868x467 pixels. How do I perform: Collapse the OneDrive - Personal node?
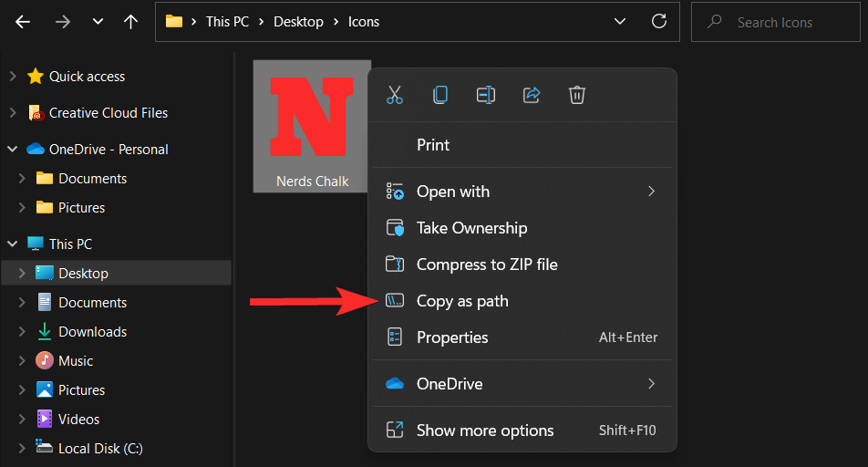13,150
